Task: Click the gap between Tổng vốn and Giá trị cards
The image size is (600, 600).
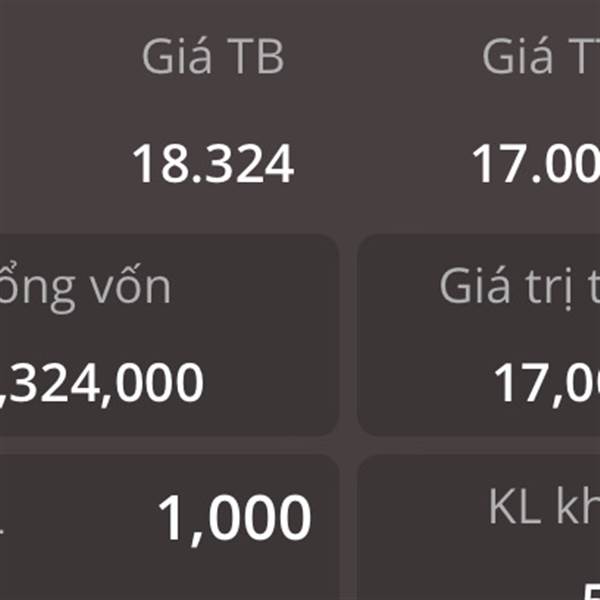Action: (348, 335)
